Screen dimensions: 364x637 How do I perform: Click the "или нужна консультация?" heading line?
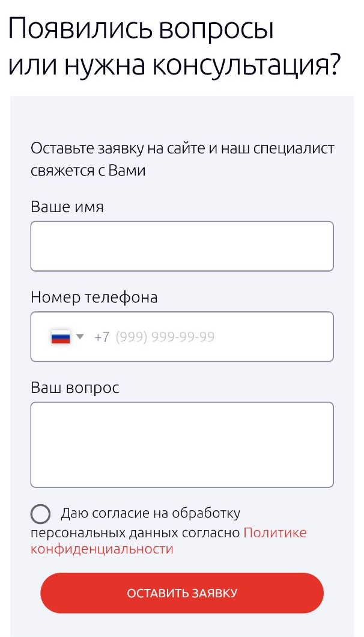tap(174, 66)
